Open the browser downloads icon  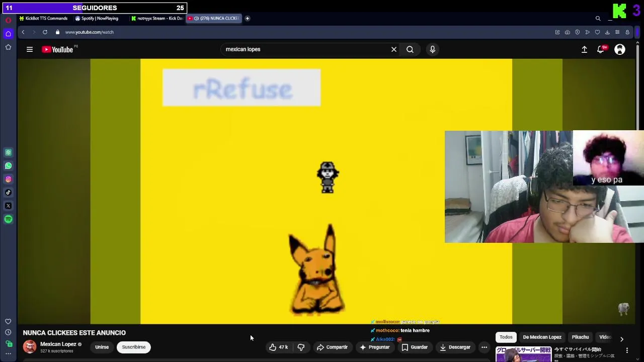tap(607, 32)
